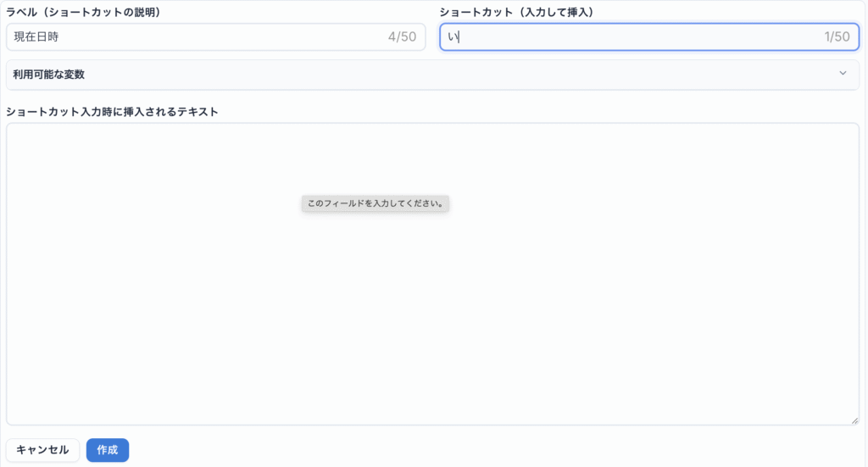Focus the ラベル input field
The width and height of the screenshot is (868, 467).
pyautogui.click(x=195, y=37)
